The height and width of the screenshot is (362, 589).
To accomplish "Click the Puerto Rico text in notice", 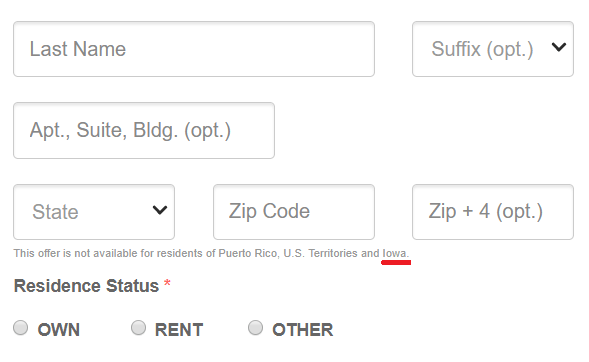I will click(248, 253).
